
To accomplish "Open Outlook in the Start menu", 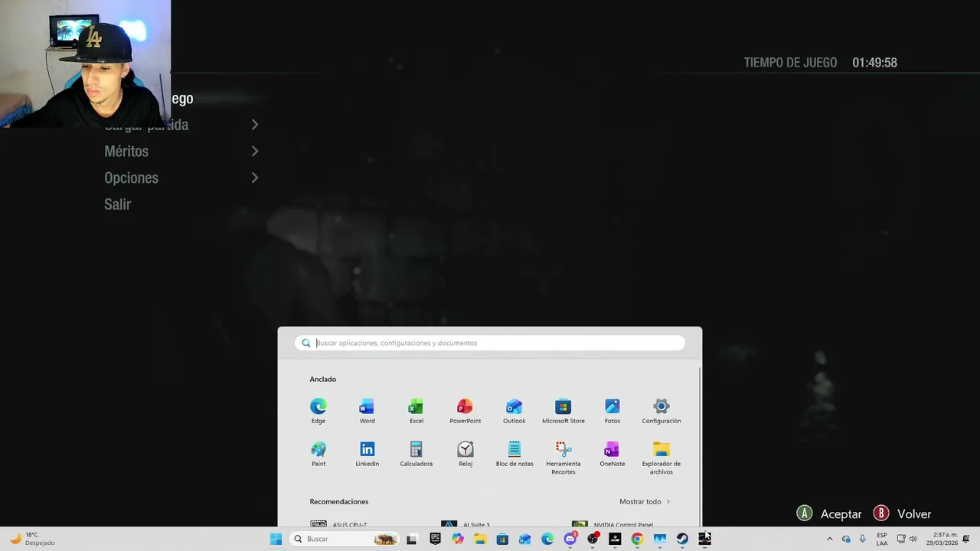I will point(514,411).
